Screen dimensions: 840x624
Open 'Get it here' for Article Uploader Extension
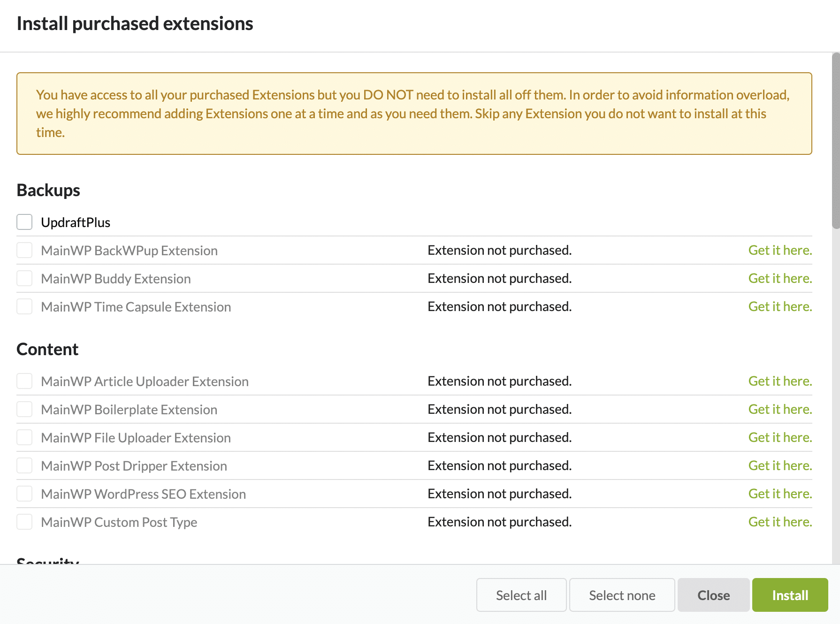click(780, 381)
